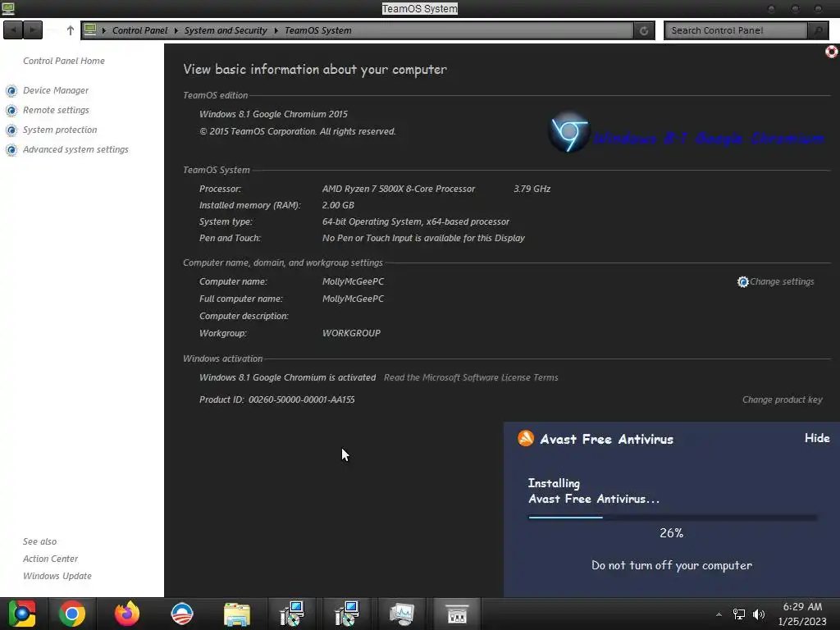Click the System protection shield icon
The width and height of the screenshot is (840, 630).
pyautogui.click(x=11, y=130)
